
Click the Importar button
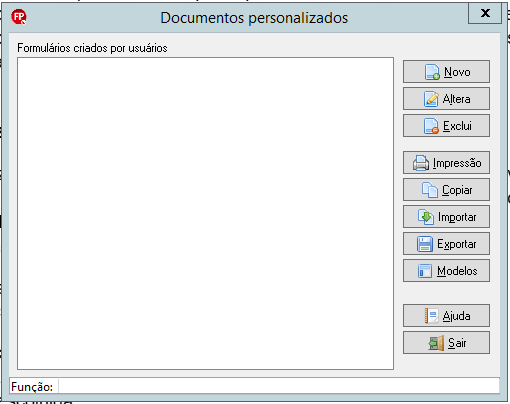(446, 217)
